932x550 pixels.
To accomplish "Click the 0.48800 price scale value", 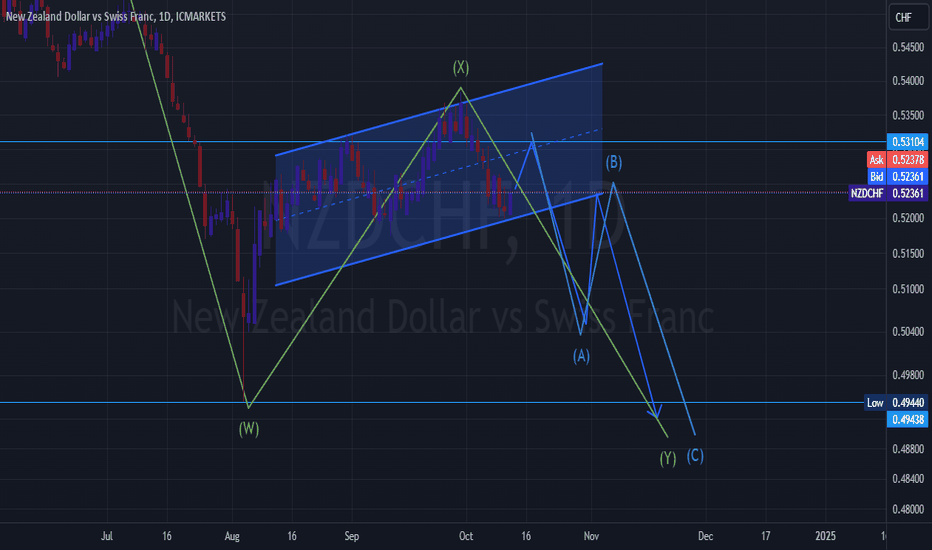I will [x=908, y=449].
